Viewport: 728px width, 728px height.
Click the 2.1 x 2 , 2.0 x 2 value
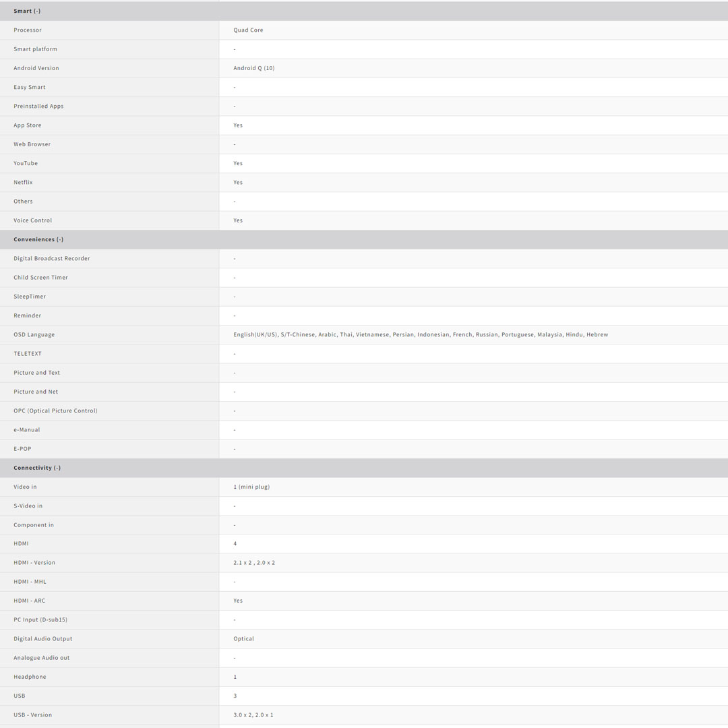(254, 563)
